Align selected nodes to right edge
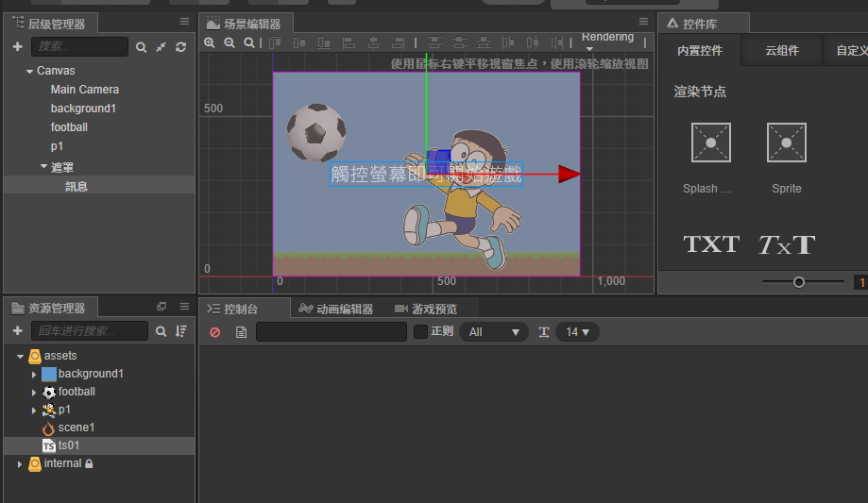 click(398, 42)
